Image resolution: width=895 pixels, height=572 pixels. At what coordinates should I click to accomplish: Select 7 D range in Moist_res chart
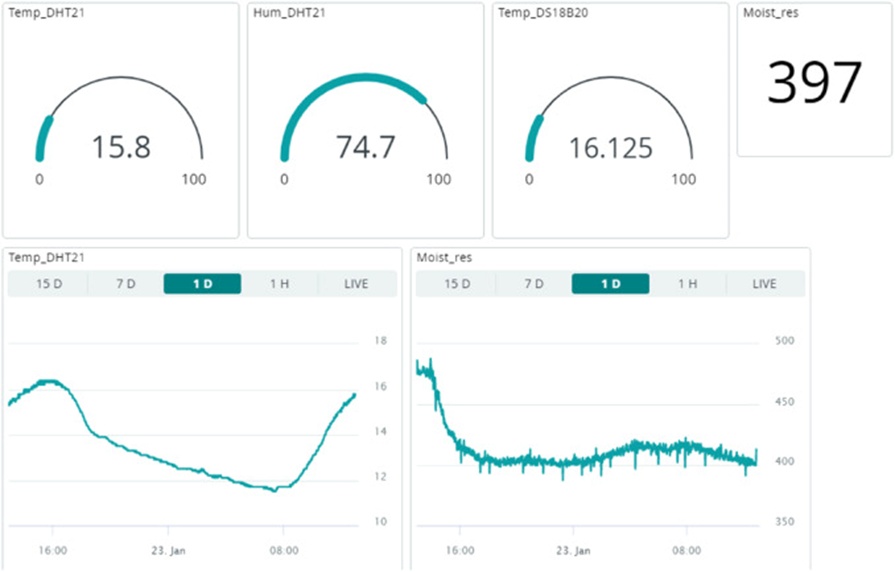534,284
